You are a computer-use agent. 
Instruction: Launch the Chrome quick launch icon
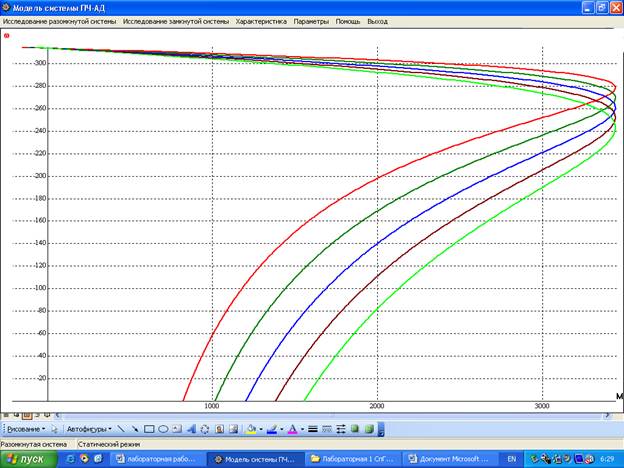pyautogui.click(x=84, y=459)
